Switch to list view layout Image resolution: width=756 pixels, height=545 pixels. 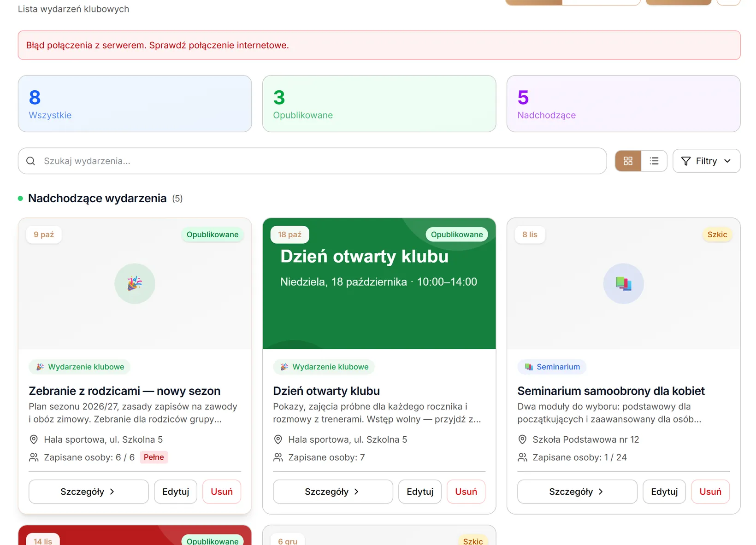tap(654, 161)
